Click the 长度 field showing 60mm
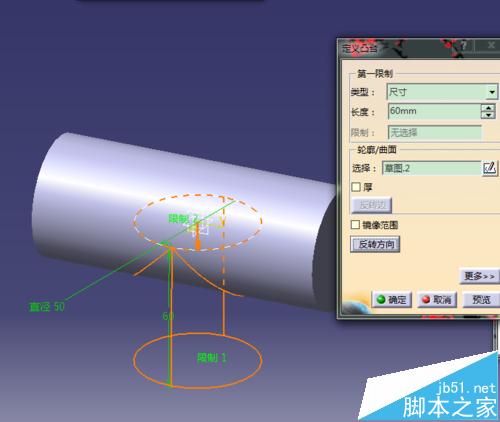This screenshot has height=422, width=500. point(434,111)
